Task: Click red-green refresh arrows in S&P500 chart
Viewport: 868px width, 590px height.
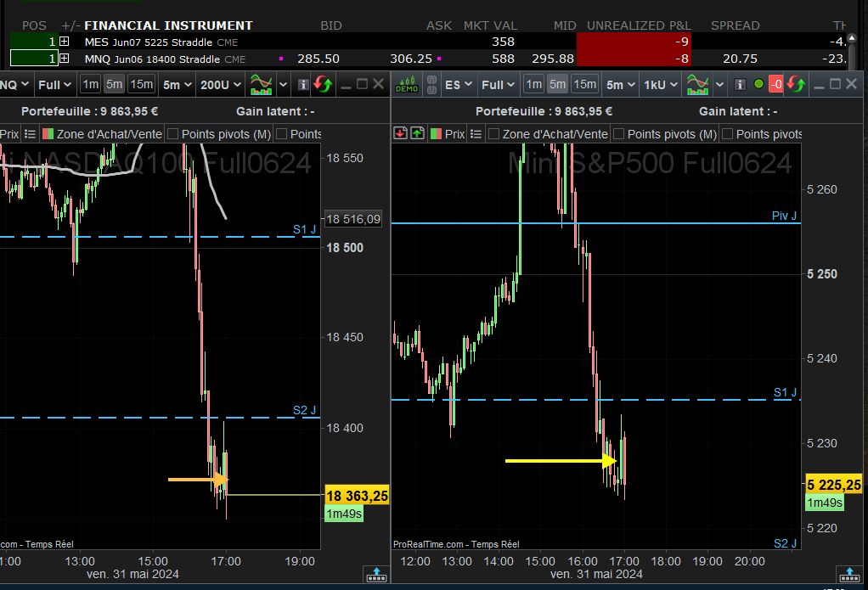Action: coord(796,85)
